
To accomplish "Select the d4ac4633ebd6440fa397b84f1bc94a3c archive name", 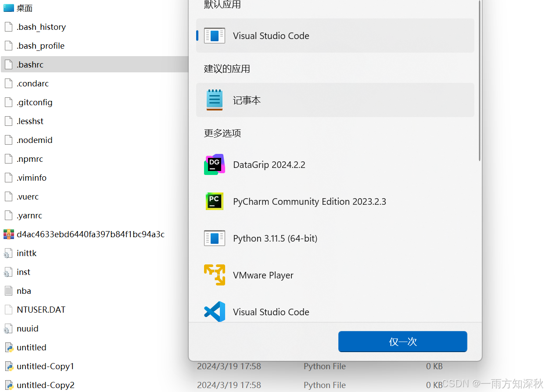I will pyautogui.click(x=90, y=234).
